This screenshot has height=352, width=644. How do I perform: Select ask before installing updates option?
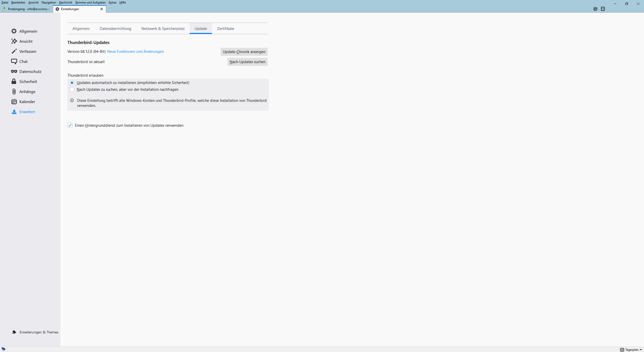72,90
